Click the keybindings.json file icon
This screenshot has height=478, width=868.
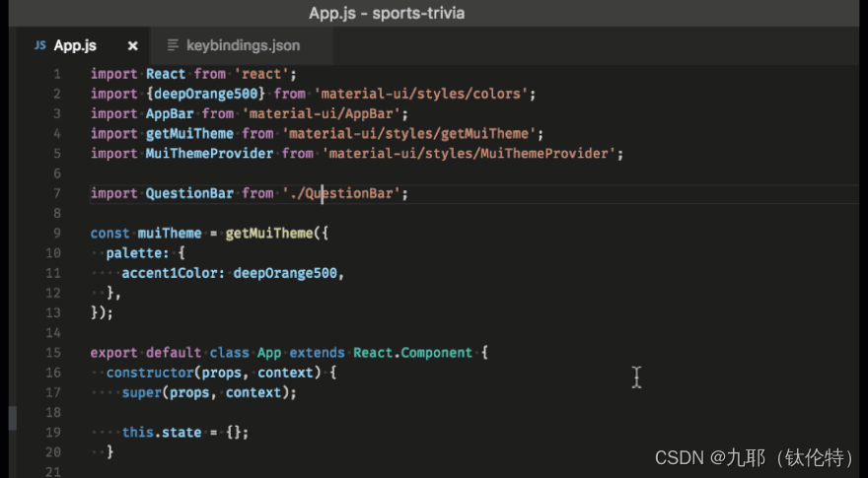[x=174, y=45]
